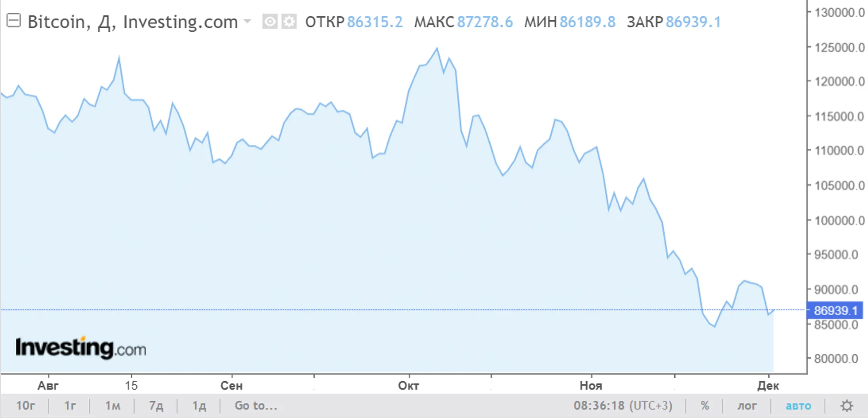This screenshot has height=418, width=868.
Task: Toggle авто auto-scale mode
Action: coord(798,406)
